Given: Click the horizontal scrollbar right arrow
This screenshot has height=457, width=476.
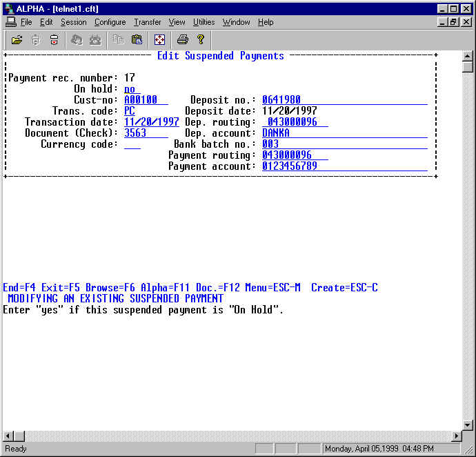Looking at the screenshot, I should (456, 436).
